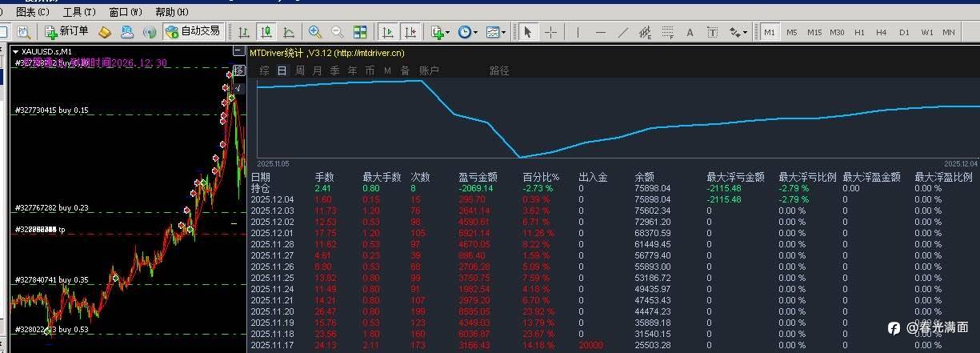The height and width of the screenshot is (353, 980).
Task: Zoom out on the chart
Action: tap(337, 32)
